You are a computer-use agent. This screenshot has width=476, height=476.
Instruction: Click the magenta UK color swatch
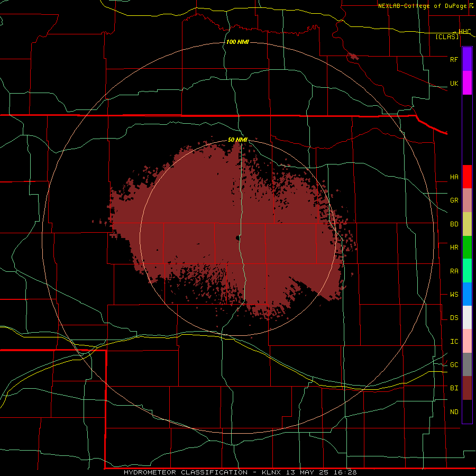[467, 83]
